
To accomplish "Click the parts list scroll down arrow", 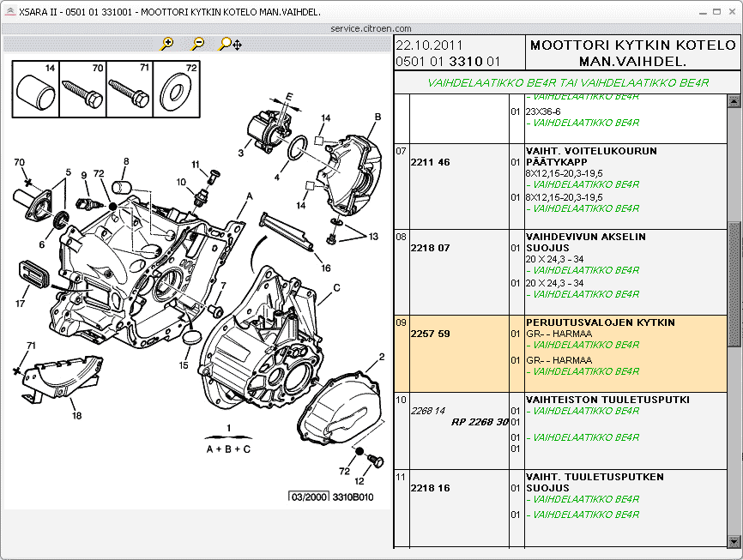I will coord(734,541).
